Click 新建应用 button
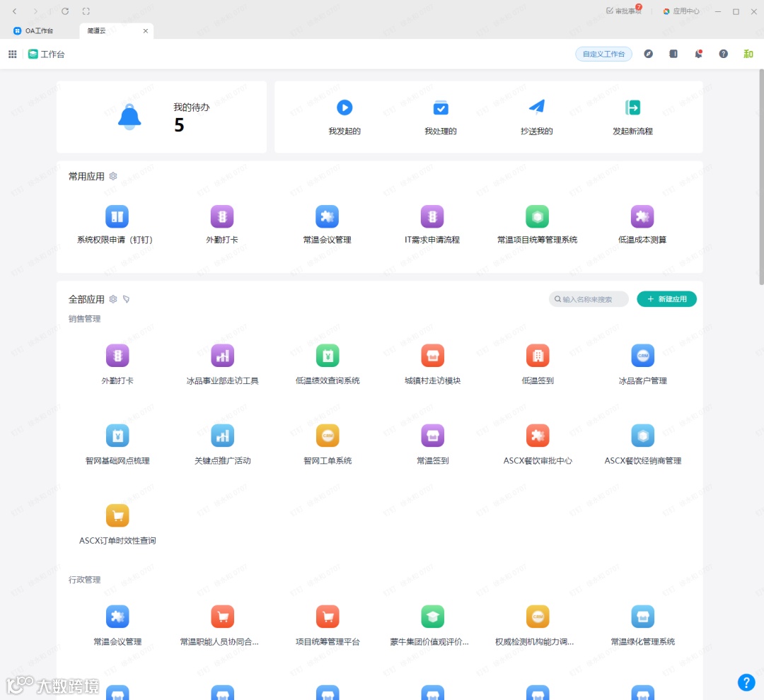764x700 pixels. coord(666,299)
